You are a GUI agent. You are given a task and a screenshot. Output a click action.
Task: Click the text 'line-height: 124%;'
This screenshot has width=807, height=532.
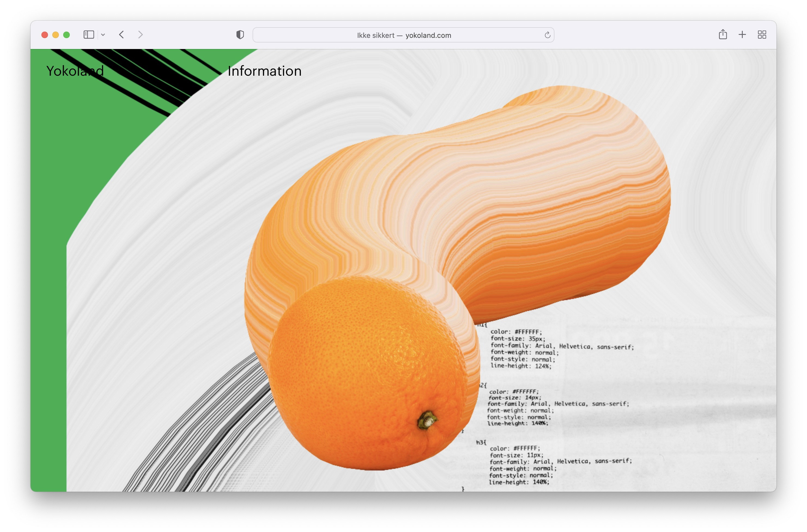(521, 366)
